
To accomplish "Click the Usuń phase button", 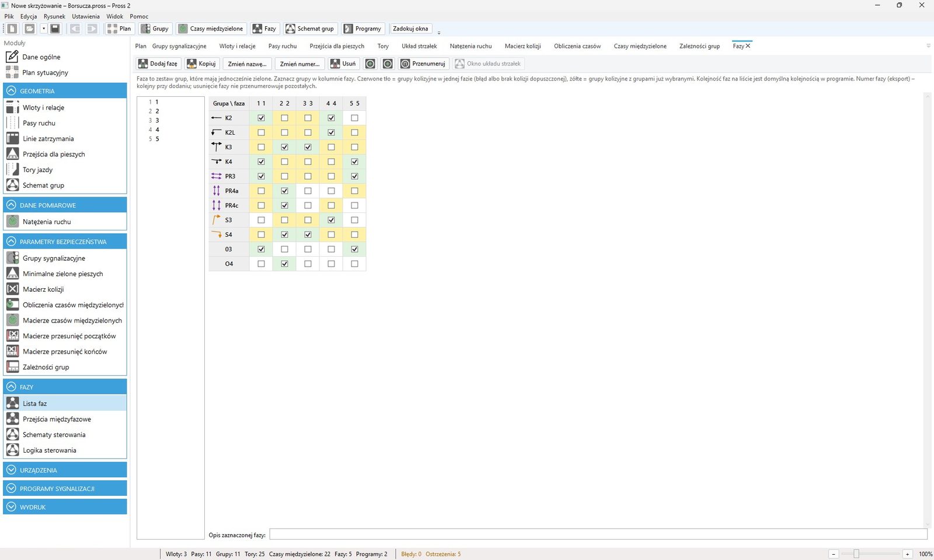I will pos(344,64).
